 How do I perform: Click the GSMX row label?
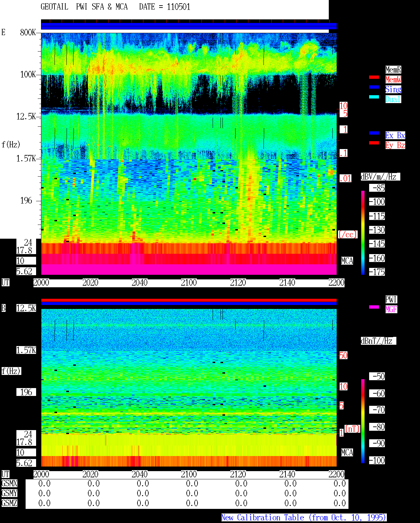9,483
